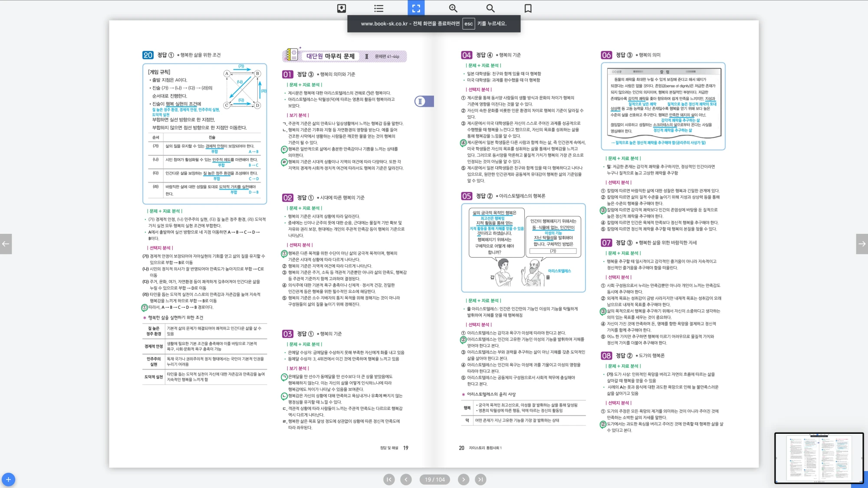Click the esc key hint in notification
Image resolution: width=868 pixels, height=488 pixels.
coord(468,24)
